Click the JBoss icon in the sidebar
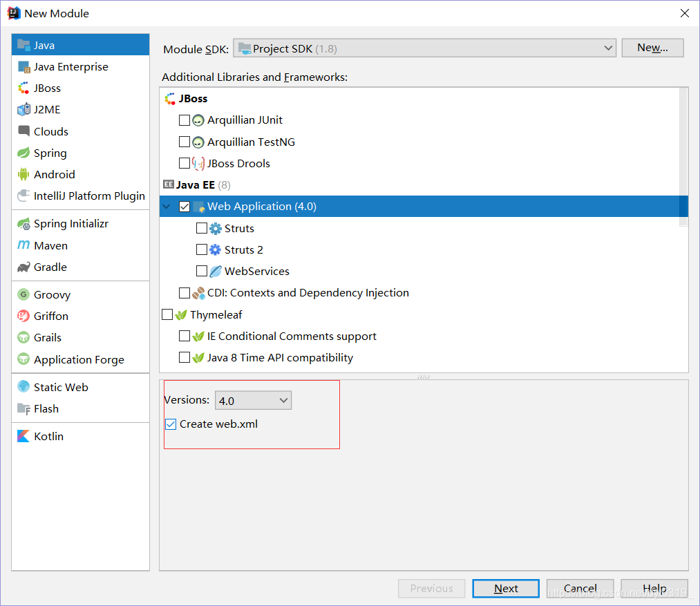Viewport: 700px width, 606px height. click(23, 88)
